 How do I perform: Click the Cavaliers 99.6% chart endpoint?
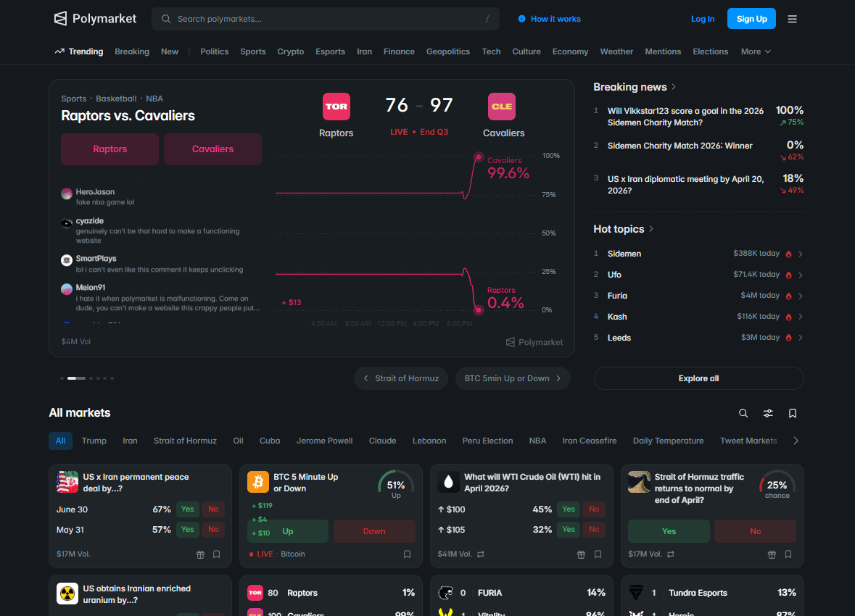478,157
